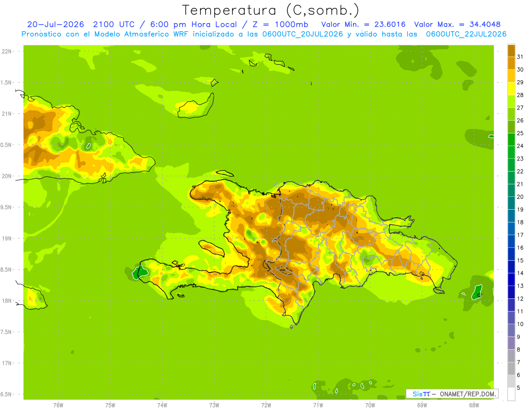532x411 pixels.
Task: Click the "0600UTC_22JUL2026" valid-until time
Action: (466, 34)
